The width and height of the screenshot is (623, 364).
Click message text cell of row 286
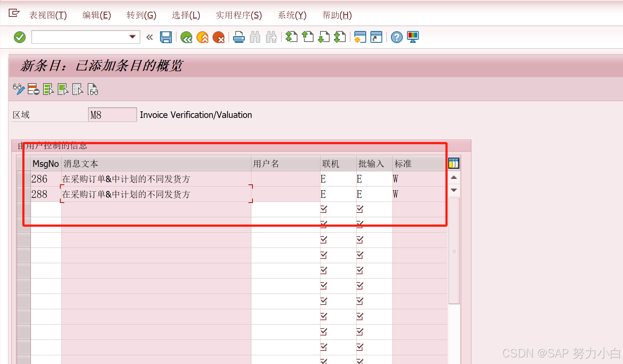[x=156, y=179]
